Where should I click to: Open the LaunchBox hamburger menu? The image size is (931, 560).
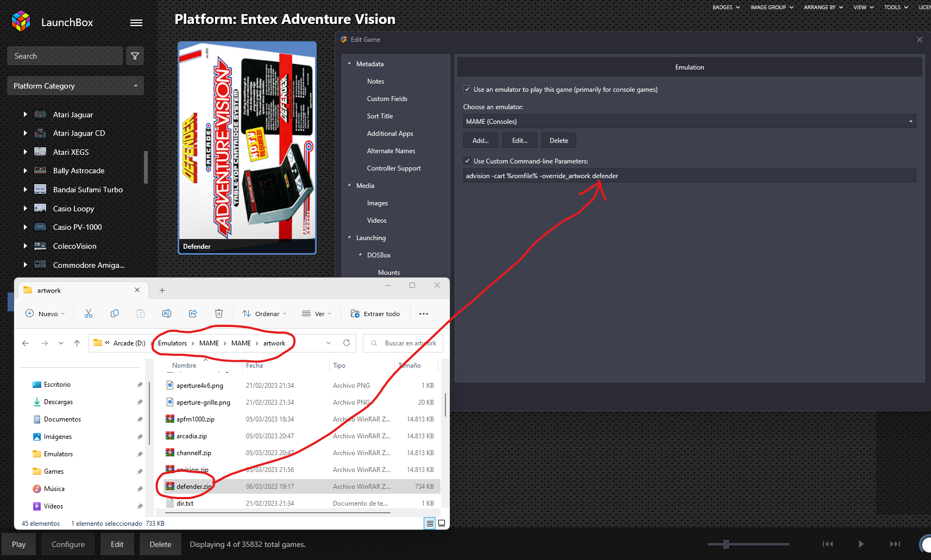pyautogui.click(x=136, y=23)
